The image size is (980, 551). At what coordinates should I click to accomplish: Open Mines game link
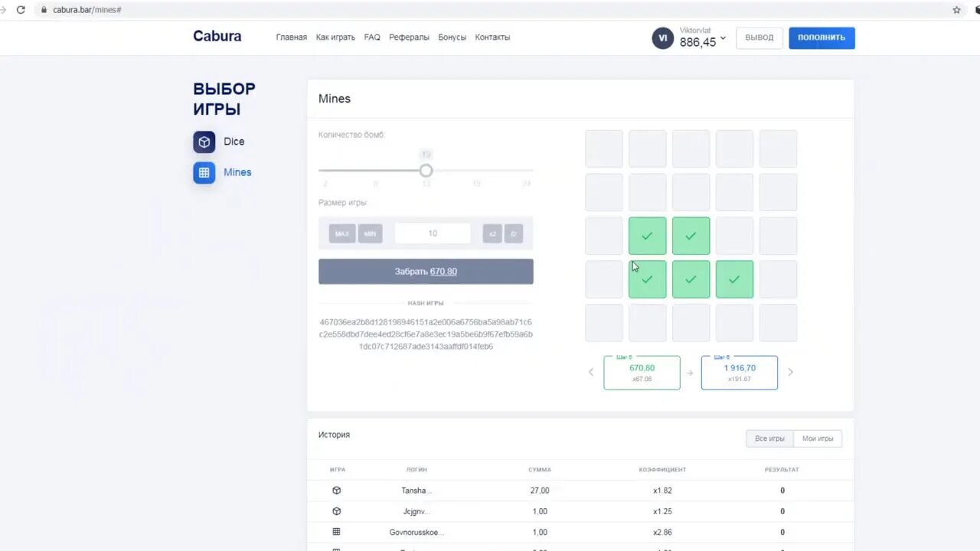(237, 172)
